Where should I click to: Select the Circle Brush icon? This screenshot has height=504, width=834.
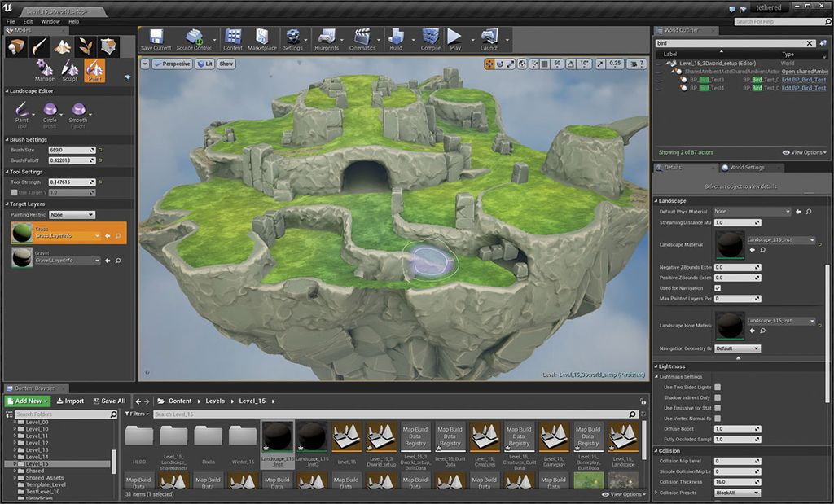pyautogui.click(x=50, y=109)
